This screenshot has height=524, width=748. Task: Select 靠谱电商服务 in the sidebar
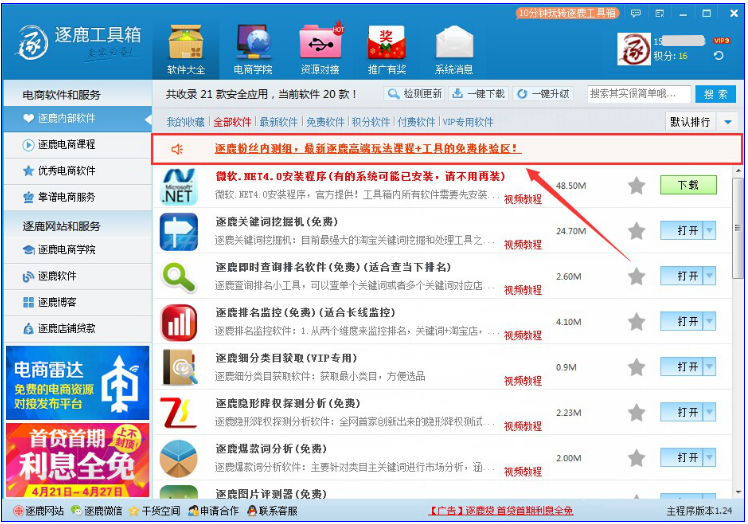coord(77,197)
